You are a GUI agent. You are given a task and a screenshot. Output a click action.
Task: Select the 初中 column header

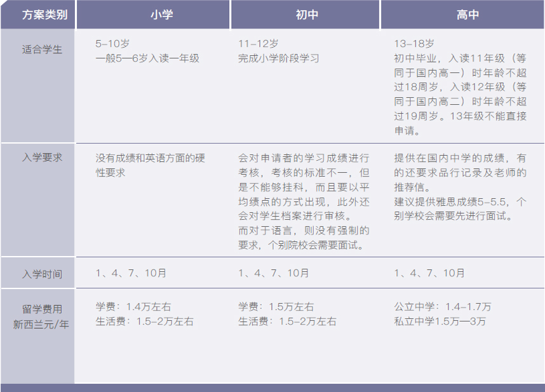[x=307, y=15]
